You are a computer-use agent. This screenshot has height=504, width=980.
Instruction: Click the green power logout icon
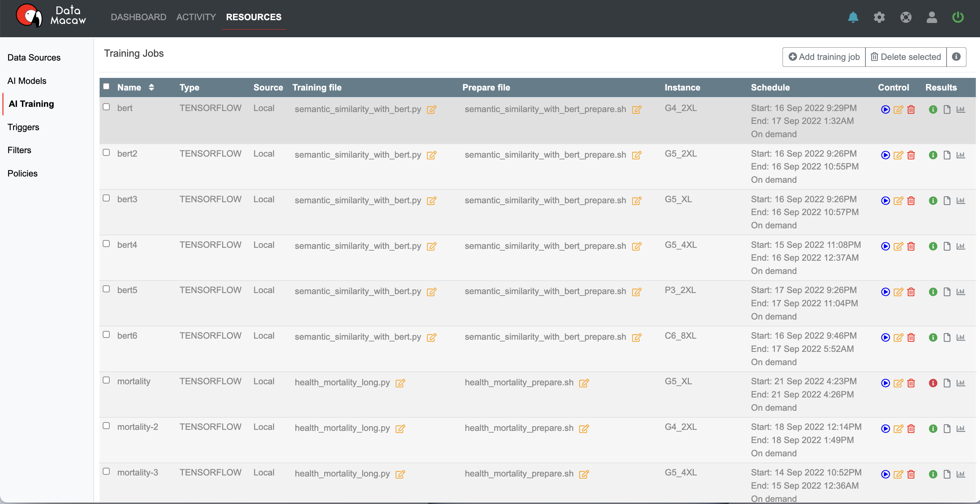958,17
